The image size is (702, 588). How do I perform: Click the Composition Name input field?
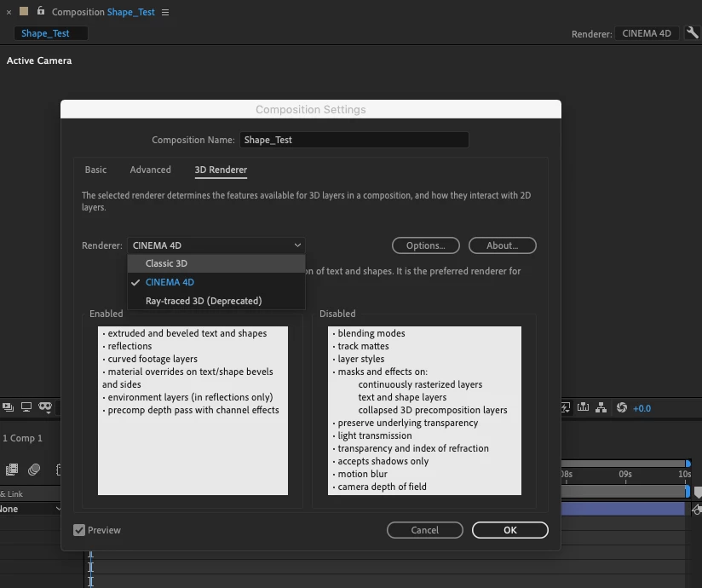tap(354, 140)
